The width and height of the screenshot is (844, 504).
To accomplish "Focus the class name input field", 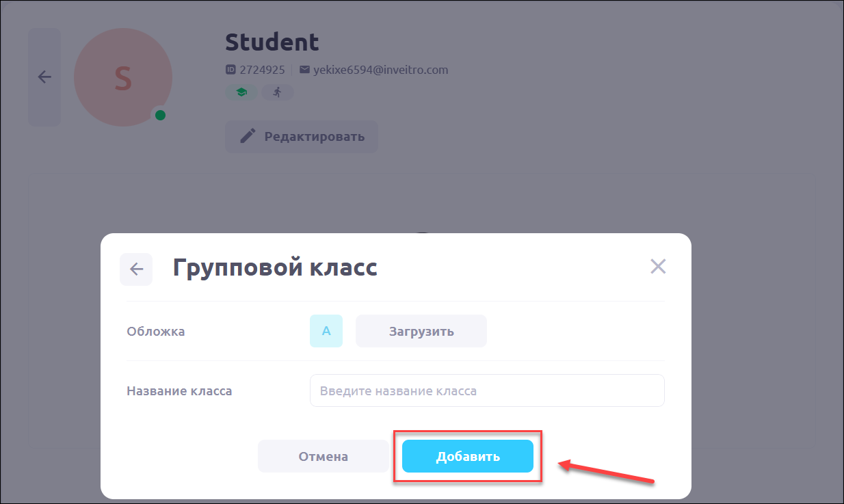I will [x=487, y=390].
